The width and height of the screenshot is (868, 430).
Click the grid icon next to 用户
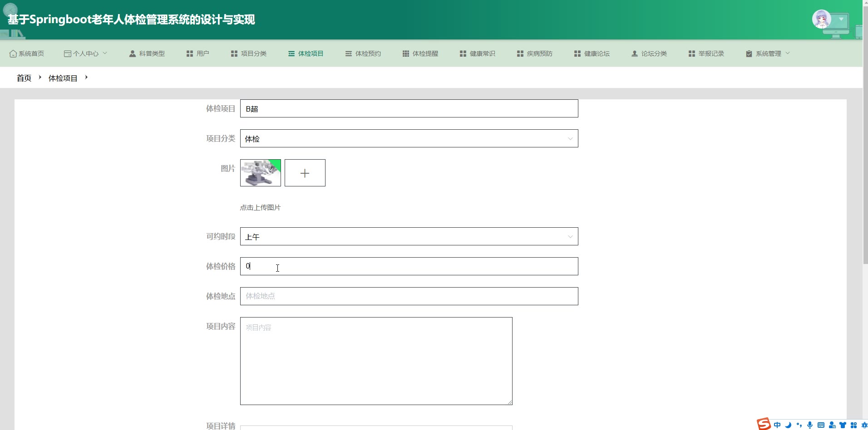[x=190, y=54]
